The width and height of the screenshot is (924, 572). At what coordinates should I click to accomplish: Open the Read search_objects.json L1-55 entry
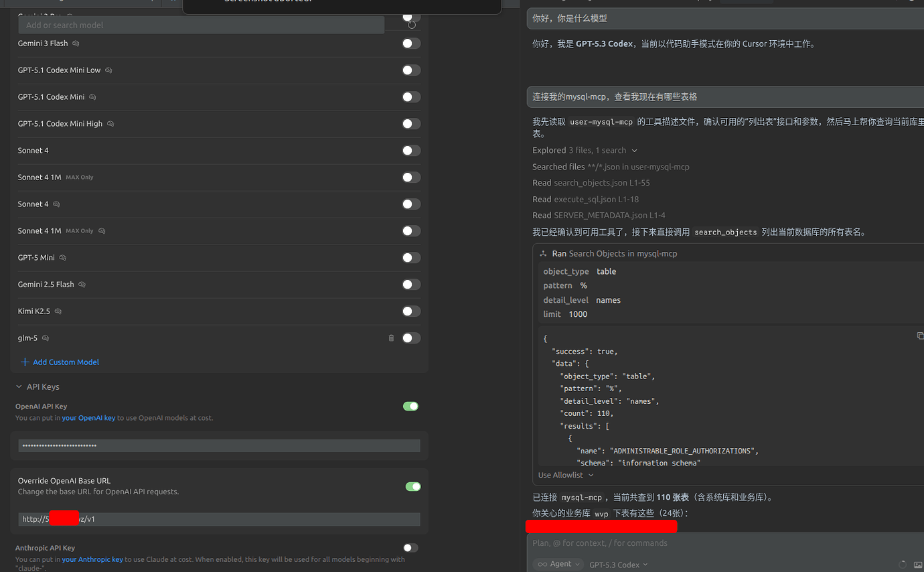pos(591,183)
